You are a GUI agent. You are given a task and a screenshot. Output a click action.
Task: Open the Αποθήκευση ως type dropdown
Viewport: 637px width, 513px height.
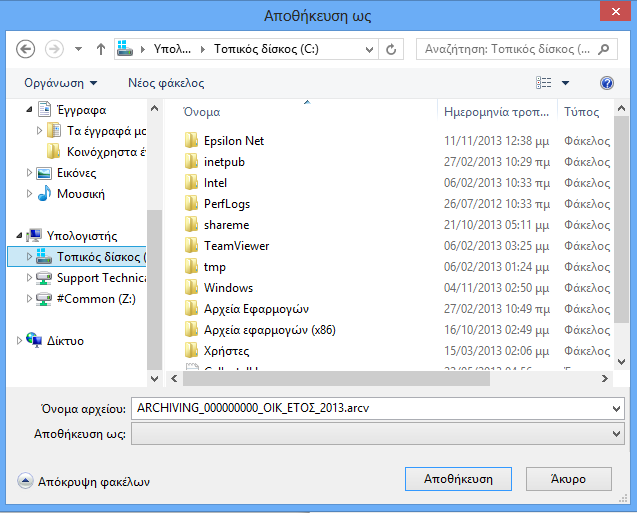(377, 434)
